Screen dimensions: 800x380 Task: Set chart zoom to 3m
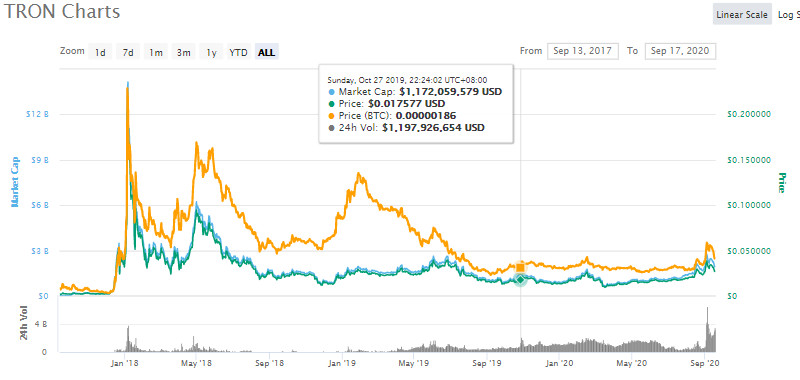(x=184, y=53)
